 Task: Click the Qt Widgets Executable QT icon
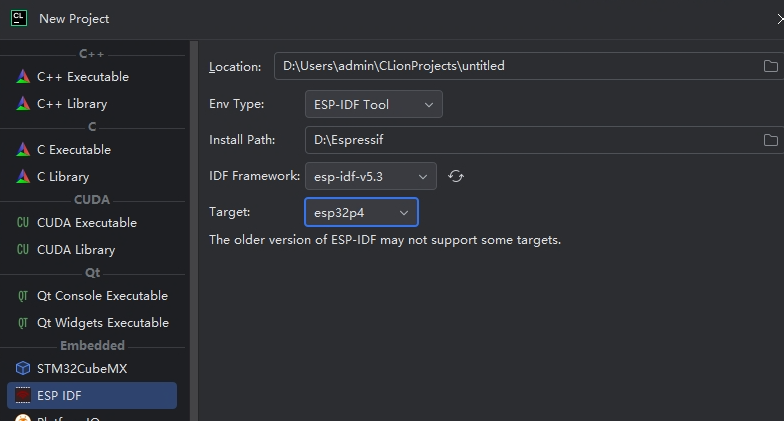point(23,322)
